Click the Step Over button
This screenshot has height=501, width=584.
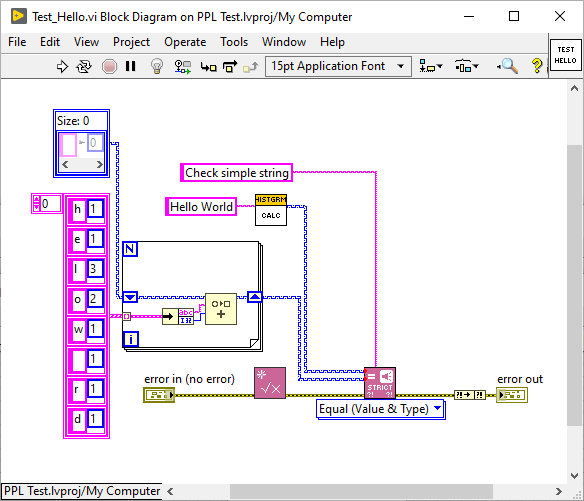tap(230, 67)
